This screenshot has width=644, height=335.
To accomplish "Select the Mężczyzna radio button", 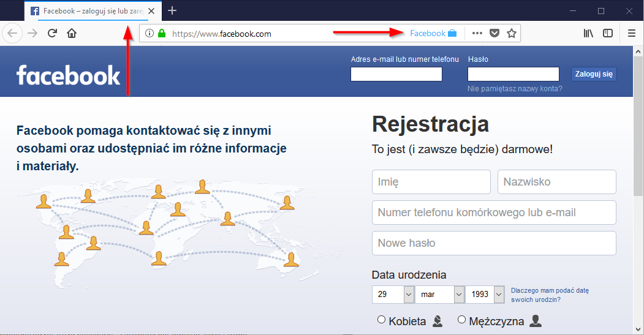I will tap(461, 320).
